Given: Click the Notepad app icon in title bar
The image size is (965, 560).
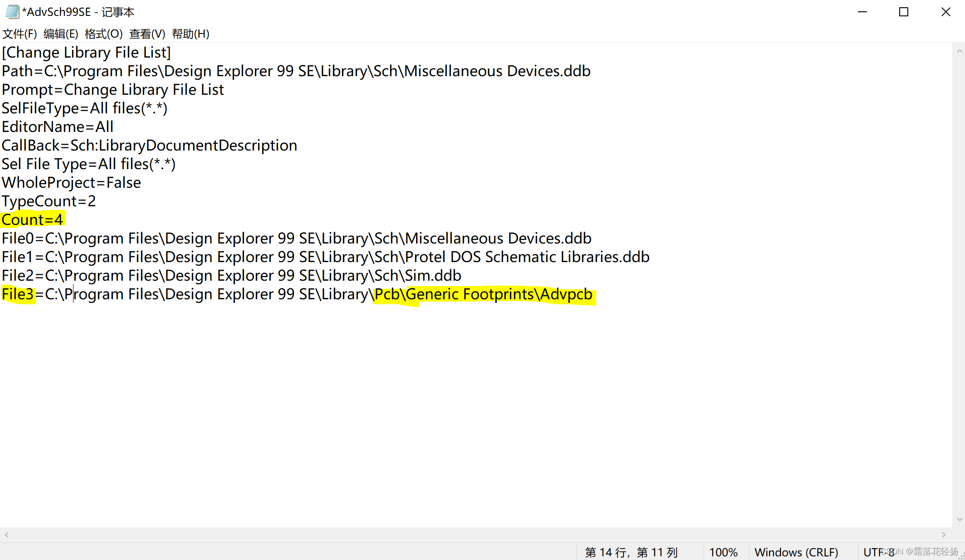Looking at the screenshot, I should (12, 12).
